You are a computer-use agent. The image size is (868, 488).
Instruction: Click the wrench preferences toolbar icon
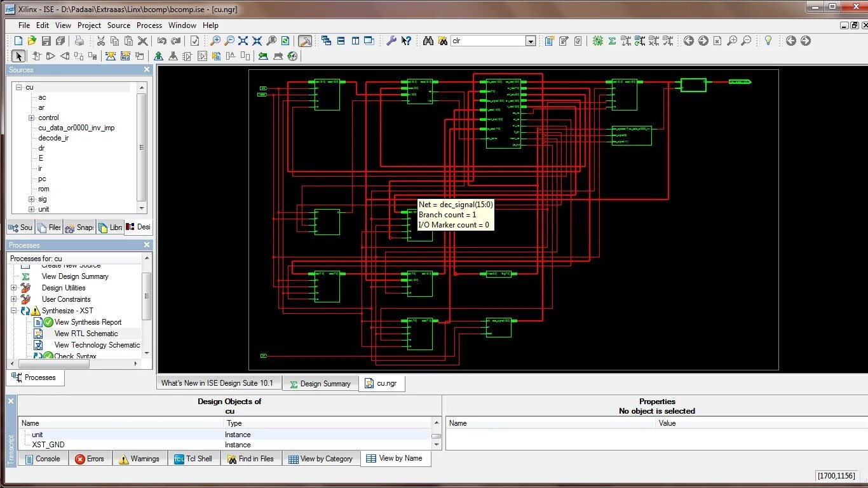click(391, 41)
